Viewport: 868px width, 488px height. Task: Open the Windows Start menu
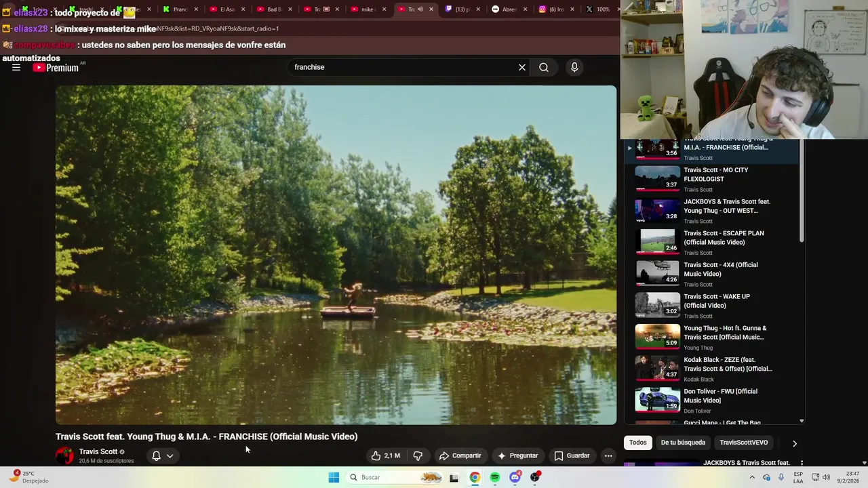coord(334,477)
